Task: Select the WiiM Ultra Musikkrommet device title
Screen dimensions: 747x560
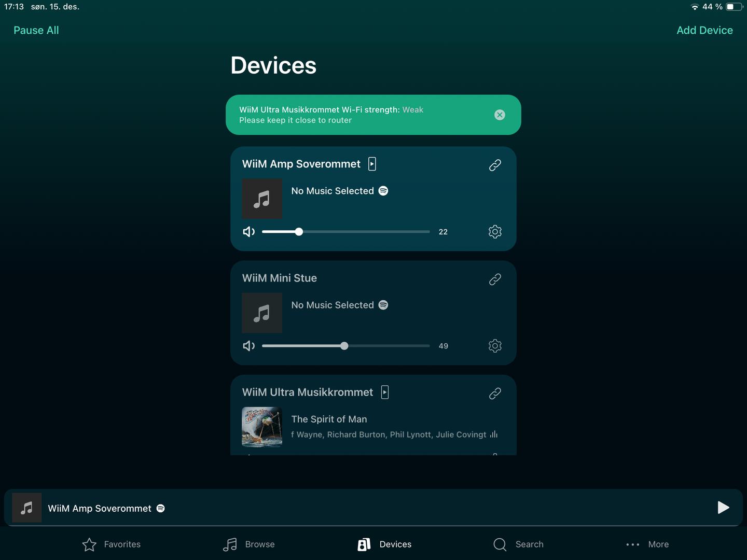Action: point(308,392)
